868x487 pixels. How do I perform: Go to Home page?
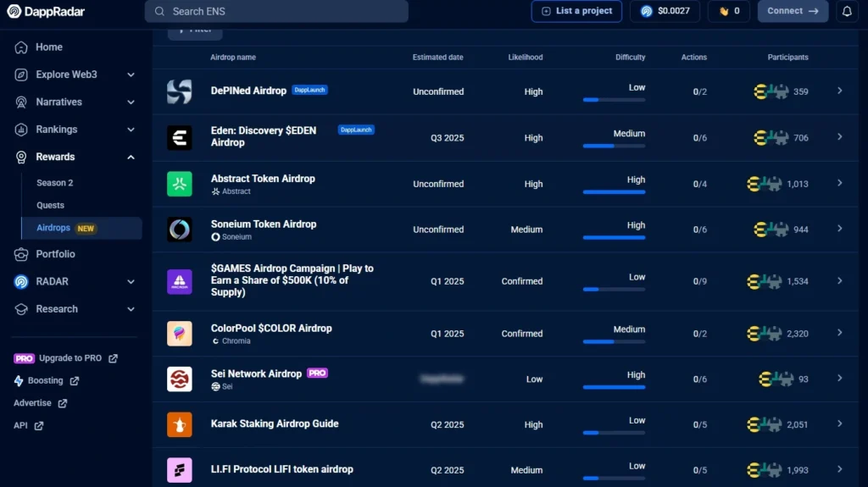coord(48,47)
